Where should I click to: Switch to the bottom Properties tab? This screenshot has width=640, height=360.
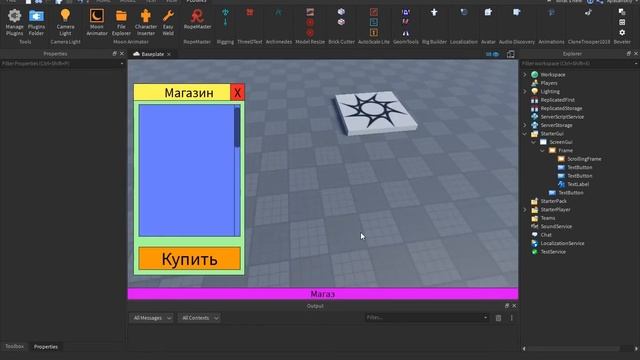(x=46, y=347)
